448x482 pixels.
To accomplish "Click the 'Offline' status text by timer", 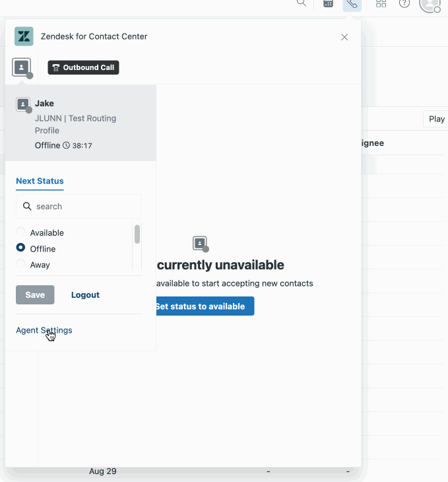I will click(x=48, y=145).
